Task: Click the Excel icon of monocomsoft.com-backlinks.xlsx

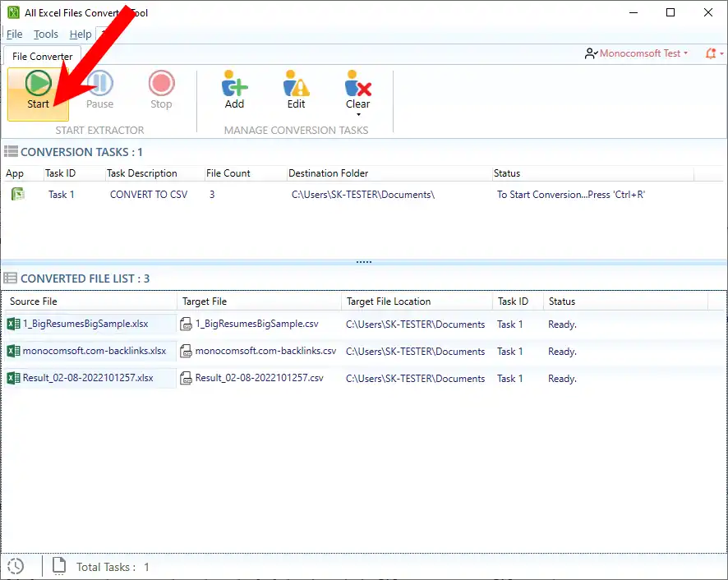Action: point(13,351)
